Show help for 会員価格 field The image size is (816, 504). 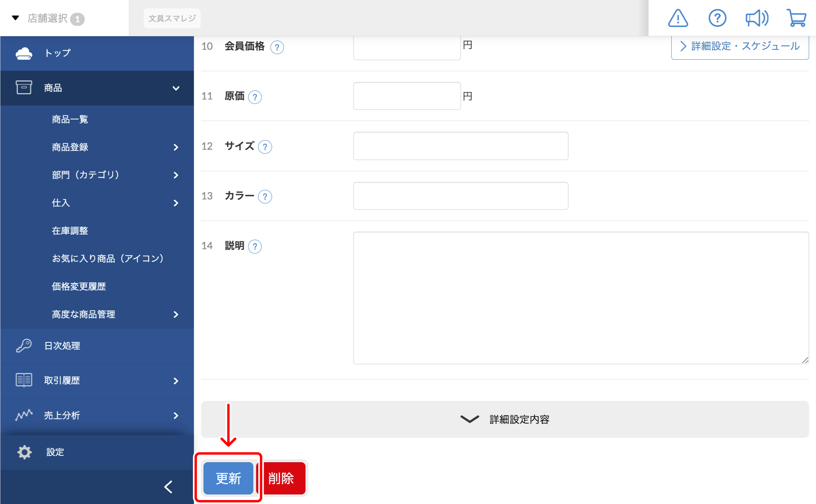(x=277, y=47)
